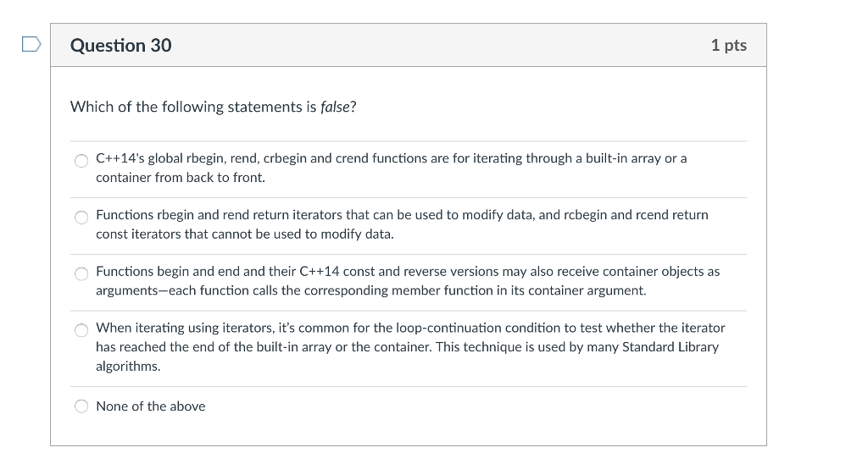Pick the radio for Functions begin and end answer
This screenshot has width=868, height=453.
click(81, 273)
